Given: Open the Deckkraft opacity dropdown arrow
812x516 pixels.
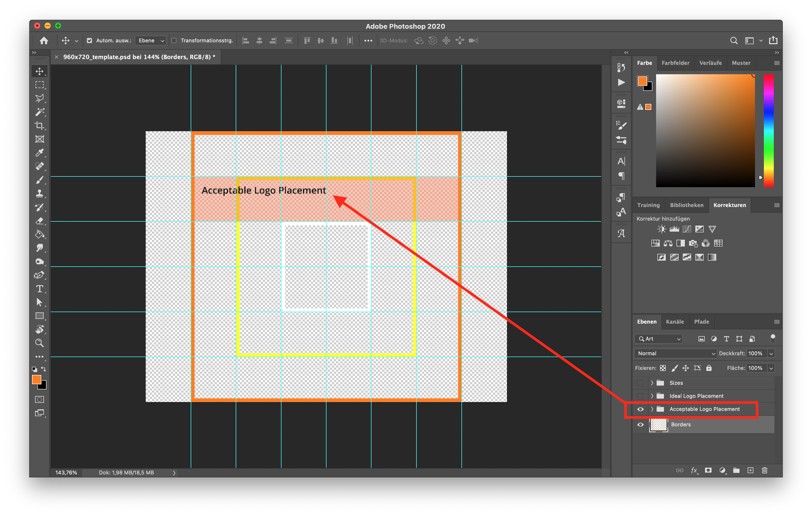Looking at the screenshot, I should [x=771, y=354].
